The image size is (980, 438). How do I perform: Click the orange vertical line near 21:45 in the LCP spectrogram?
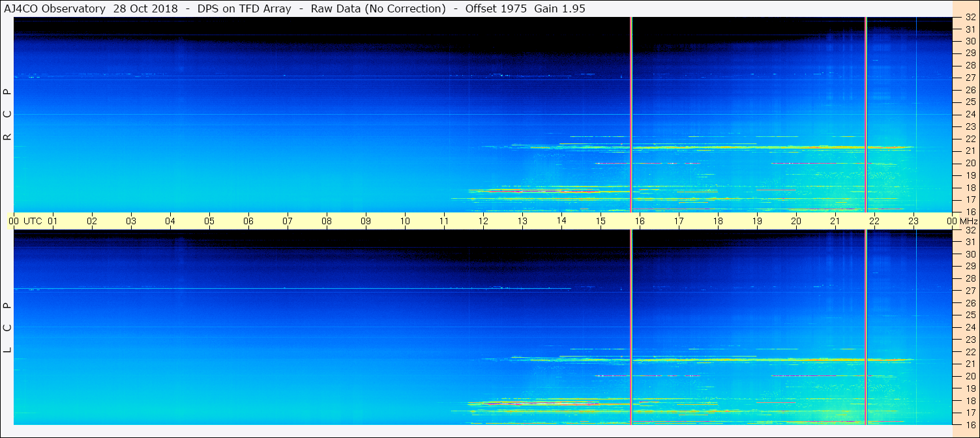(x=866, y=327)
